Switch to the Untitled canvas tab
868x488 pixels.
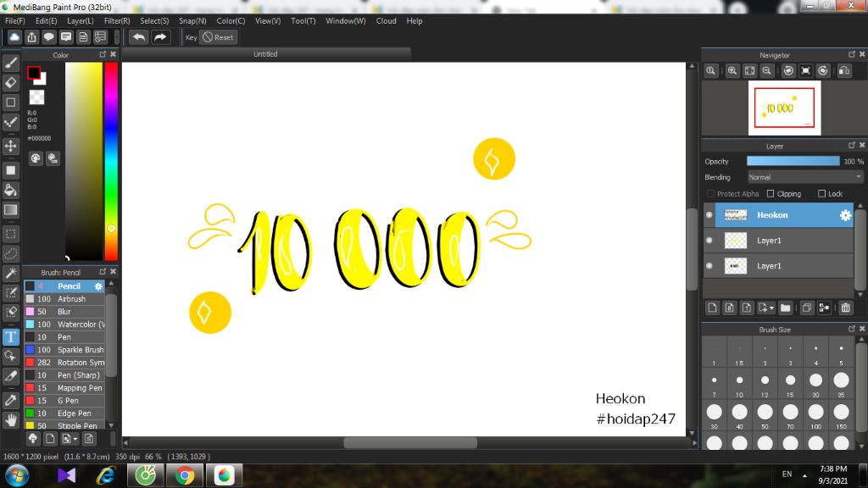click(x=265, y=54)
